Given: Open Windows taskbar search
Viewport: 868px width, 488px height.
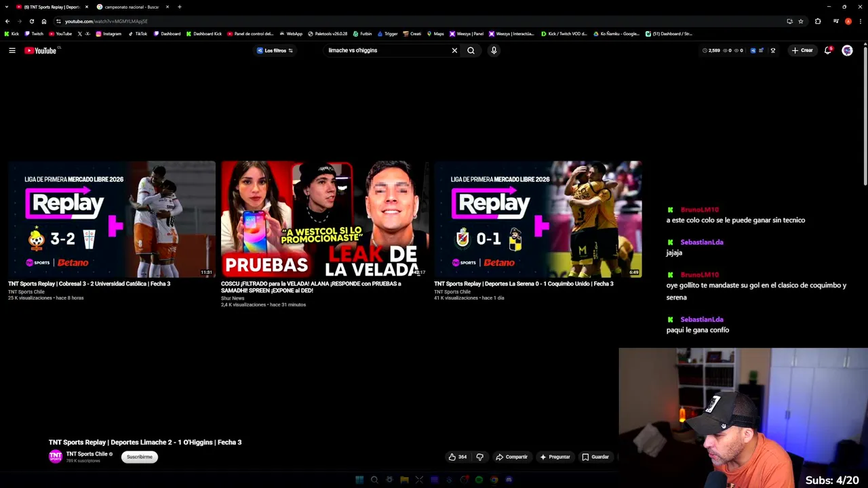Looking at the screenshot, I should pyautogui.click(x=374, y=480).
